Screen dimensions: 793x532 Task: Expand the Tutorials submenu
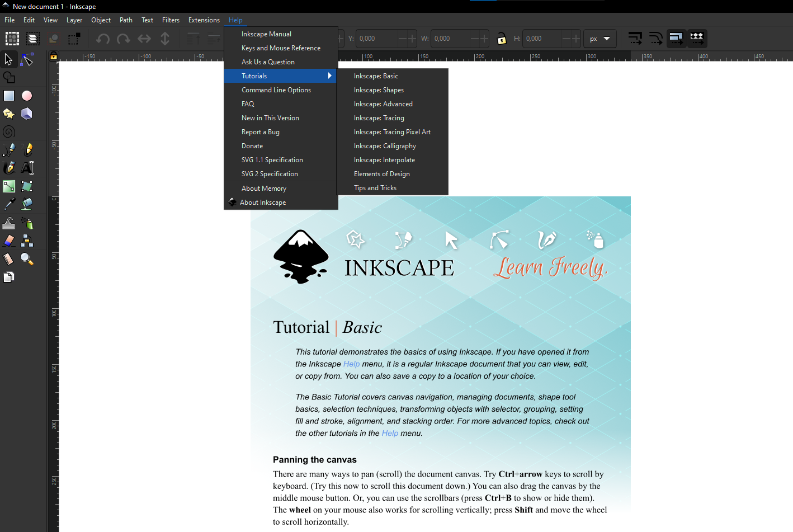[x=280, y=76]
